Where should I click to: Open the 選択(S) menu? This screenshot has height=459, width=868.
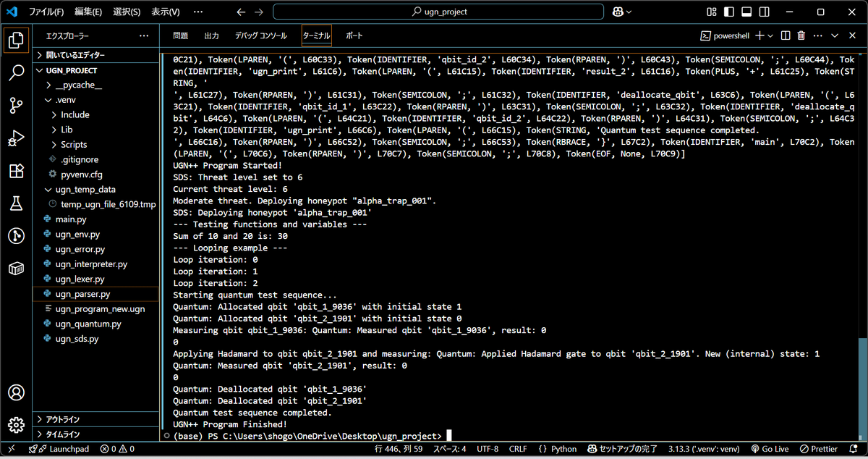click(127, 12)
